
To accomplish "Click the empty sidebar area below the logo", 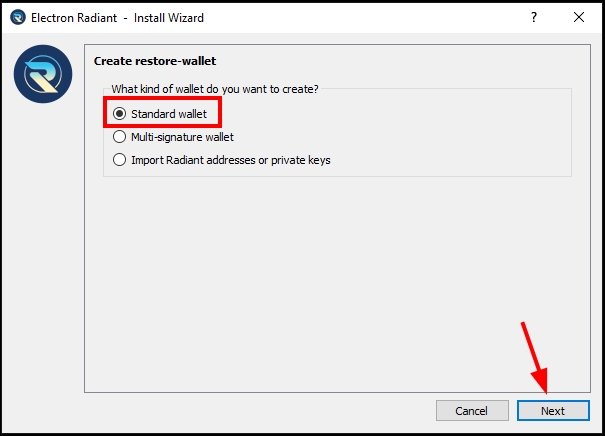I will tap(43, 250).
